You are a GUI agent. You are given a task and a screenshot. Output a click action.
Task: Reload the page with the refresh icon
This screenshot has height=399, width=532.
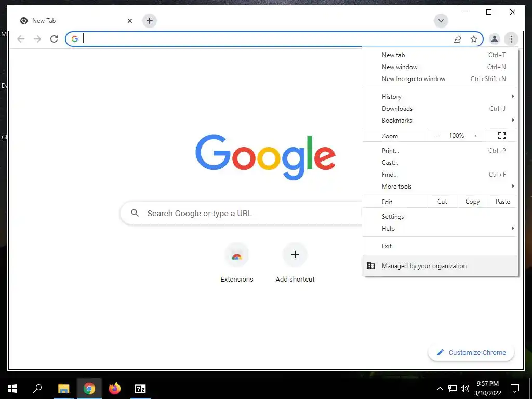(x=54, y=39)
